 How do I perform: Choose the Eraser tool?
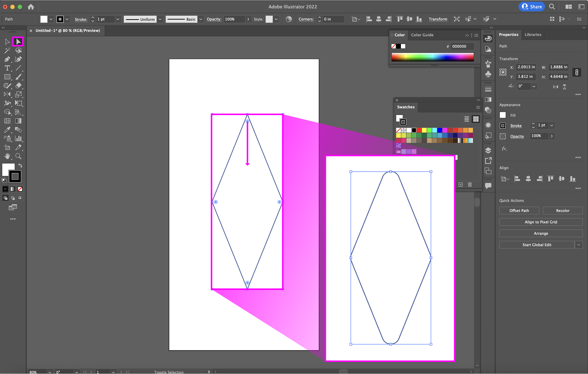click(18, 86)
